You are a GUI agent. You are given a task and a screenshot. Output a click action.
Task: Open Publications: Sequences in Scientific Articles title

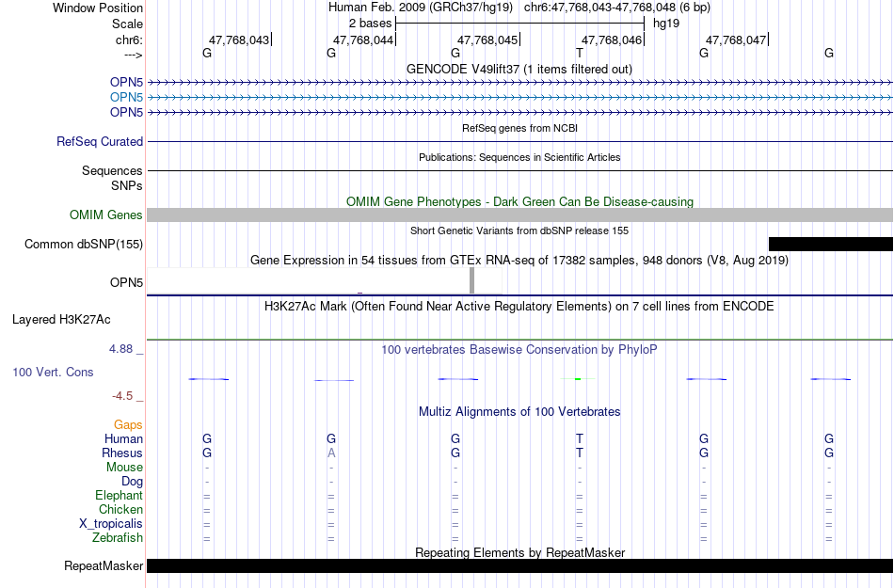click(519, 157)
